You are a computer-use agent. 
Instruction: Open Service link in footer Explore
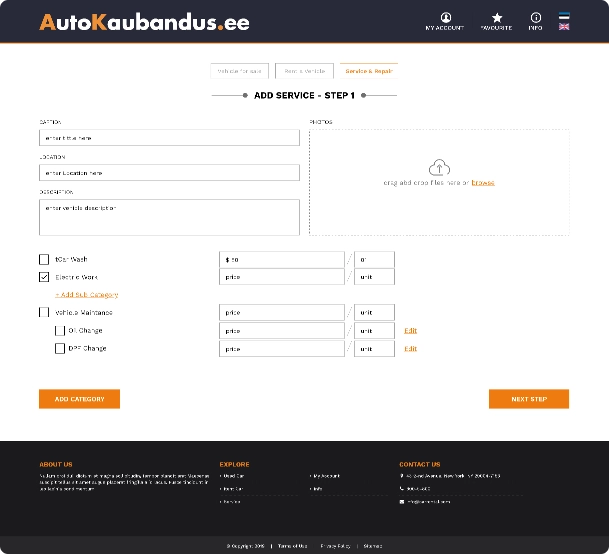(230, 502)
